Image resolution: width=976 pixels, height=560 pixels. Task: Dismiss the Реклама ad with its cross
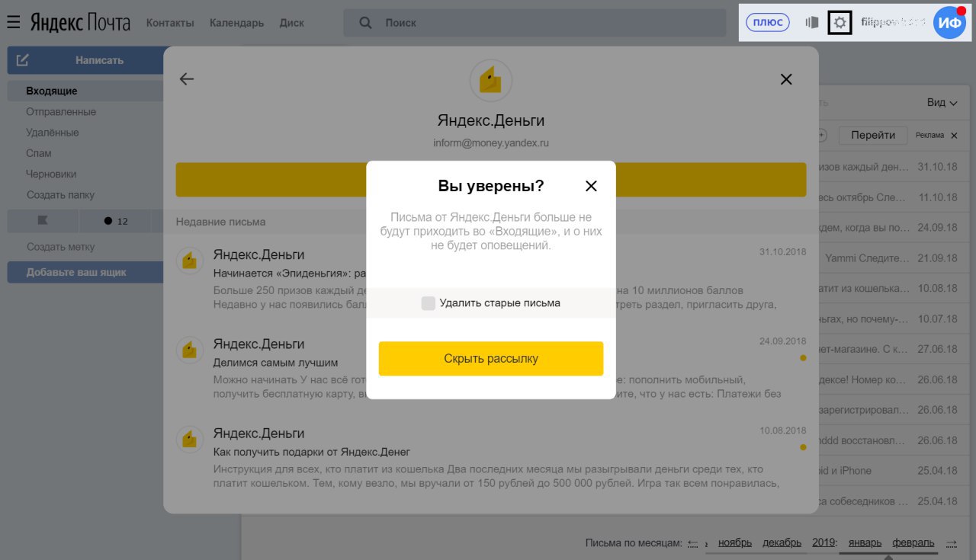pos(953,136)
